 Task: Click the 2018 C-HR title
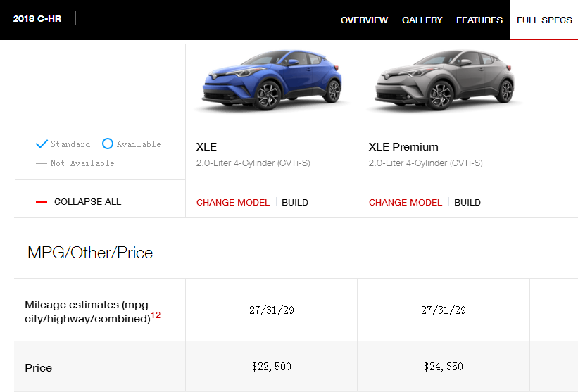point(37,19)
